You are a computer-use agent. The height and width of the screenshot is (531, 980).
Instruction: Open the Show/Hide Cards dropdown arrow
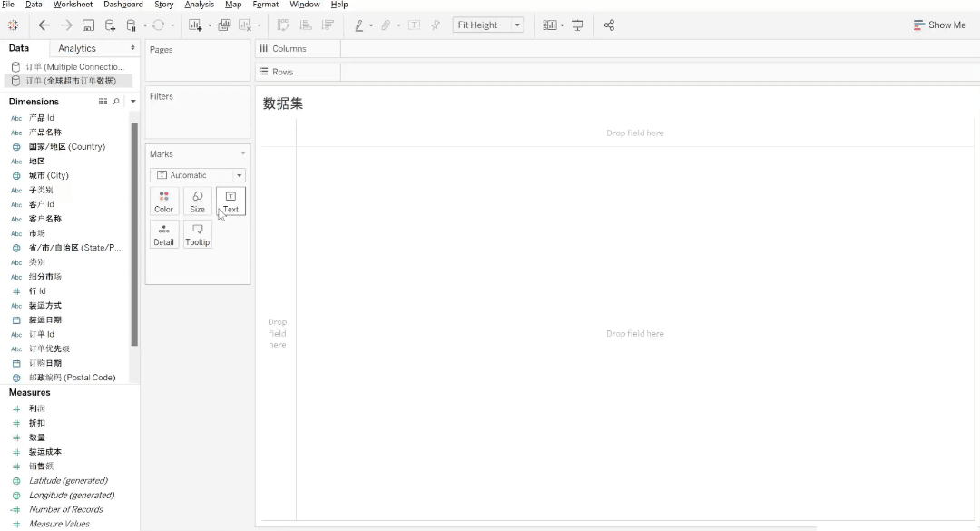(x=562, y=25)
